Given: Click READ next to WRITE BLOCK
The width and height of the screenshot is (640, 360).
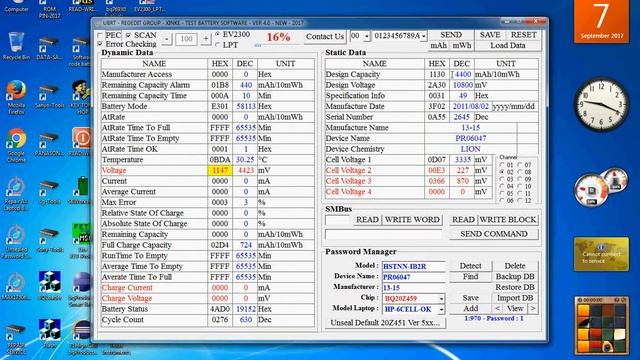Looking at the screenshot, I should (463, 220).
